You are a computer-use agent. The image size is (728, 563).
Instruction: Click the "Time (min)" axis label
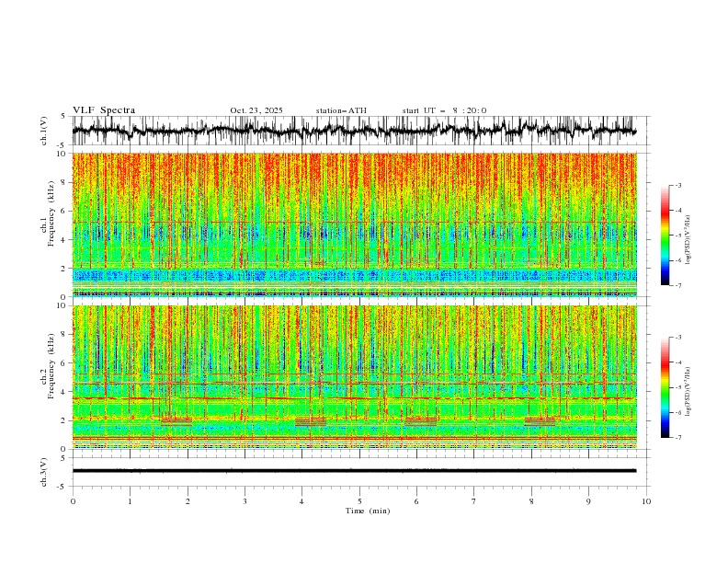coord(368,511)
